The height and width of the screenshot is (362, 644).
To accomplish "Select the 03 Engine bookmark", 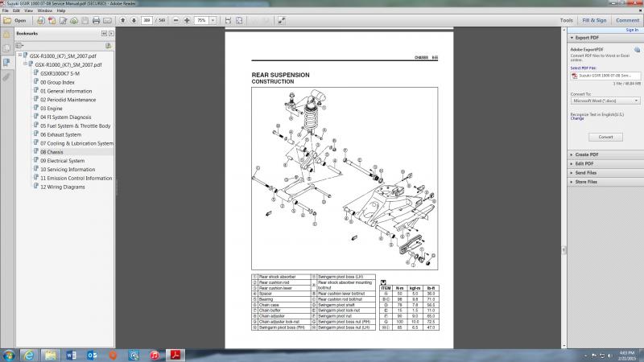I will click(52, 109).
